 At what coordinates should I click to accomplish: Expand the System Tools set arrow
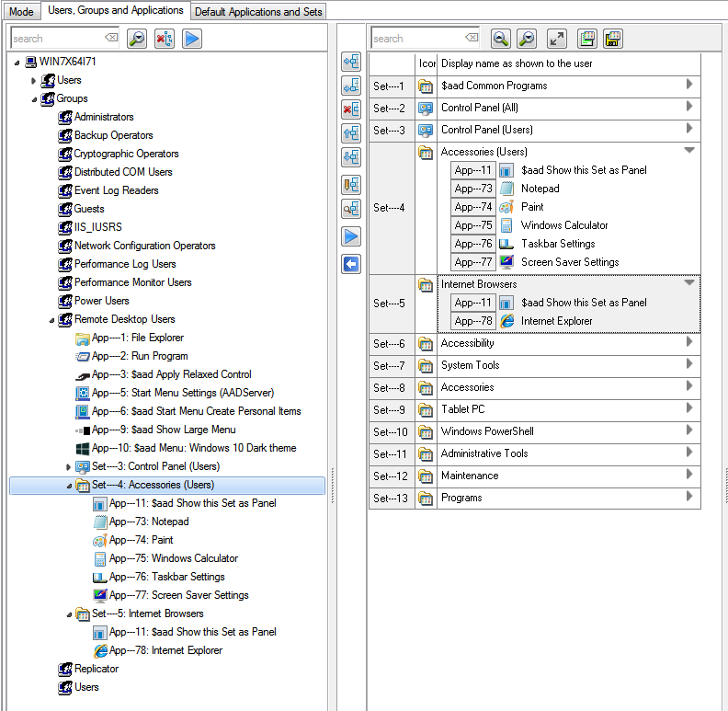coord(689,364)
